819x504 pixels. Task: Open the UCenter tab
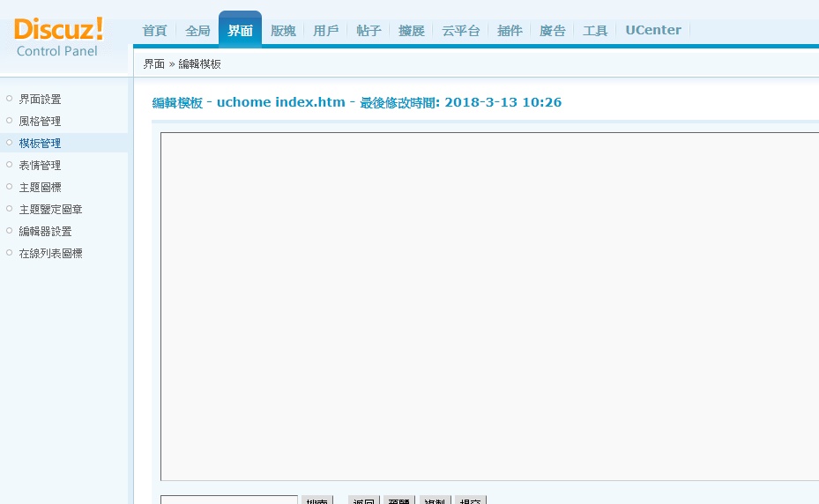pos(652,30)
